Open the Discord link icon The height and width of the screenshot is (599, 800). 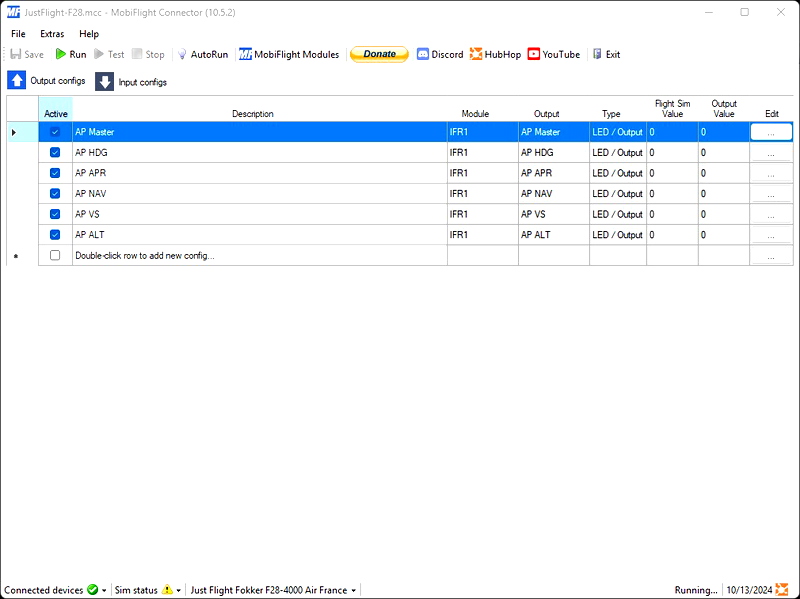(423, 55)
